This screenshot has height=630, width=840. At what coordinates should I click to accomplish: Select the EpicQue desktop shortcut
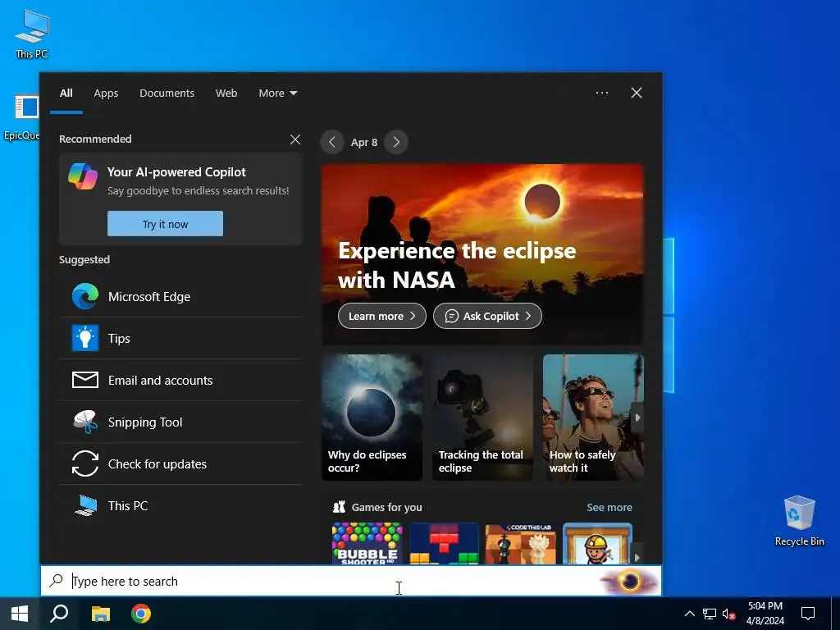pyautogui.click(x=22, y=118)
